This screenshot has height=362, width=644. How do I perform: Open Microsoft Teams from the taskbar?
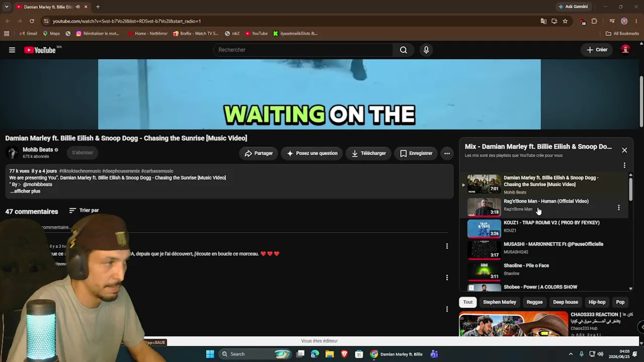434,354
